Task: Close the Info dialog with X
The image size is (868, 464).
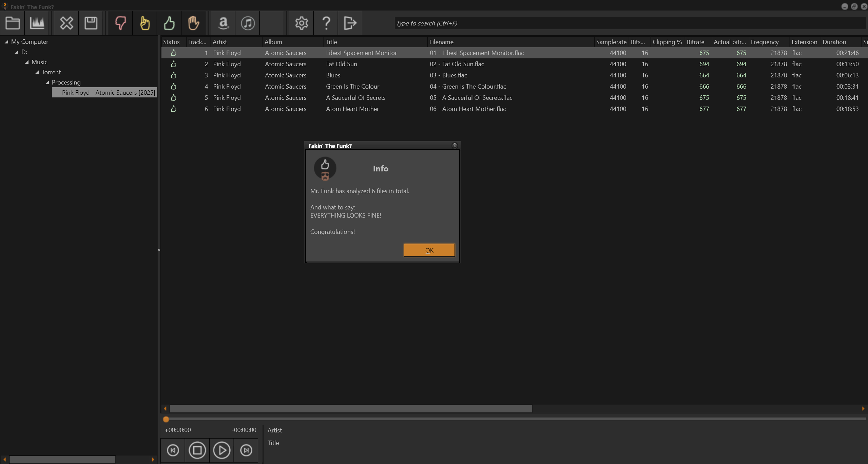Action: pyautogui.click(x=455, y=146)
